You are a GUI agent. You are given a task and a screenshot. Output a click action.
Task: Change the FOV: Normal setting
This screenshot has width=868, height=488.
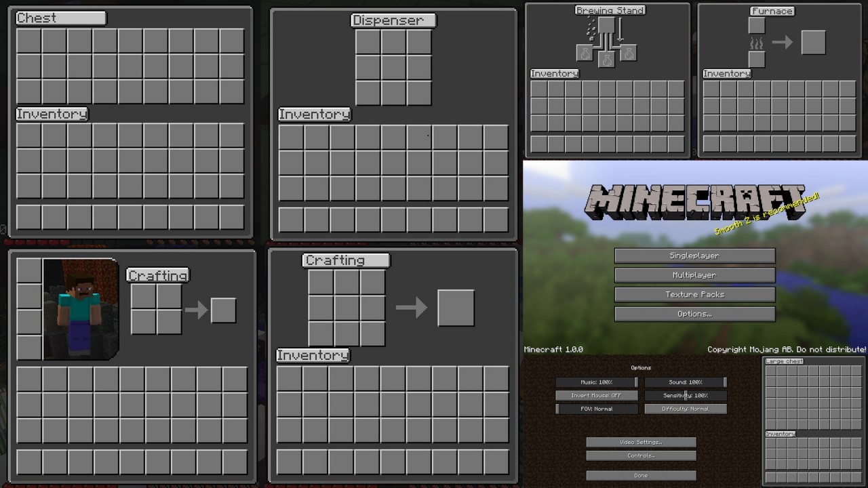point(595,409)
